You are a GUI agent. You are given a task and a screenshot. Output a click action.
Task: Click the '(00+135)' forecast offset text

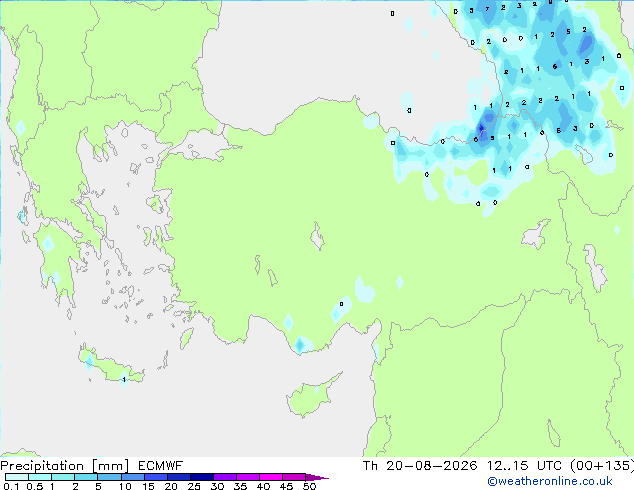click(602, 466)
